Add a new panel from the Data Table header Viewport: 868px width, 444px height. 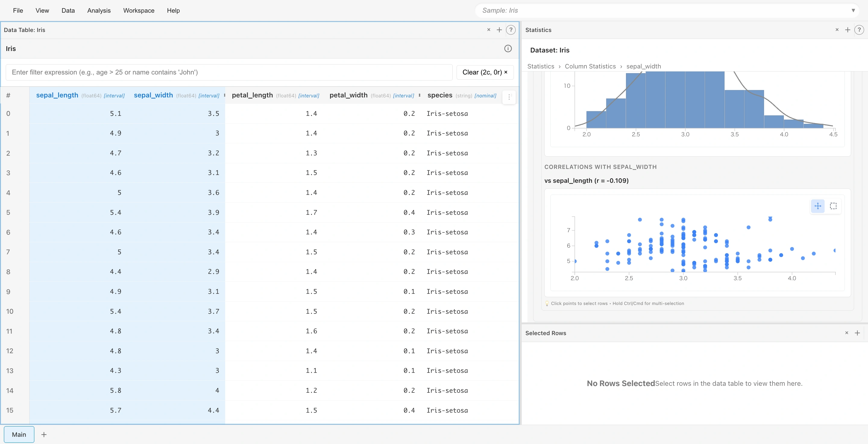[500, 30]
